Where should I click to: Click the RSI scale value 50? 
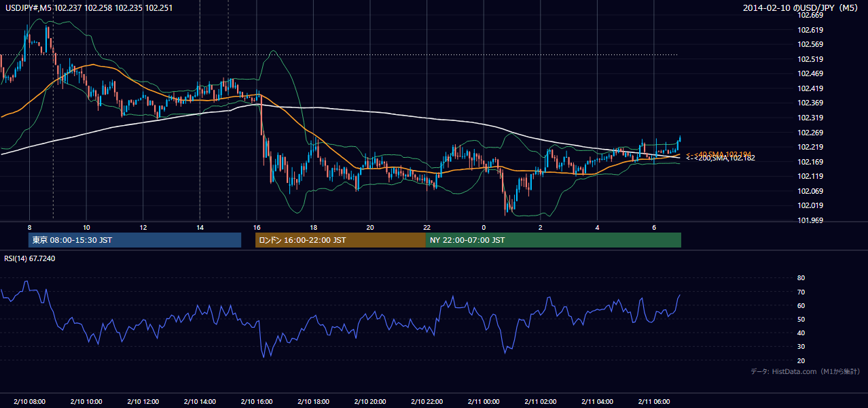tap(801, 319)
